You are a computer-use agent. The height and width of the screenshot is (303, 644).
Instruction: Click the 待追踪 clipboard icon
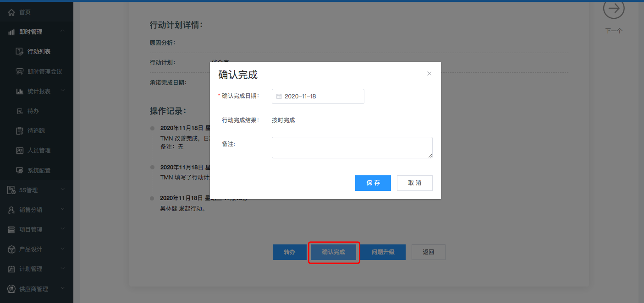pos(19,131)
